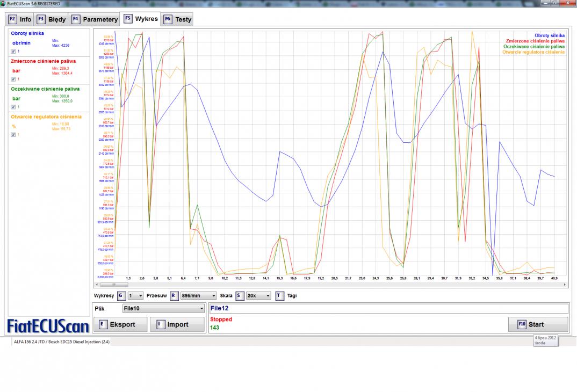Image resolution: width=577 pixels, height=392 pixels.
Task: Click the T icon next to Tagi
Action: click(x=279, y=295)
